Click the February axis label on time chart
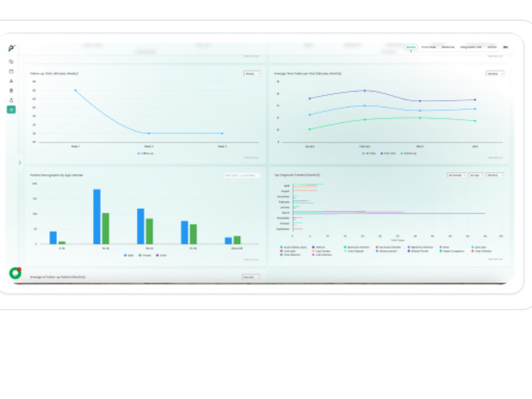The width and height of the screenshot is (532, 399). tap(365, 147)
